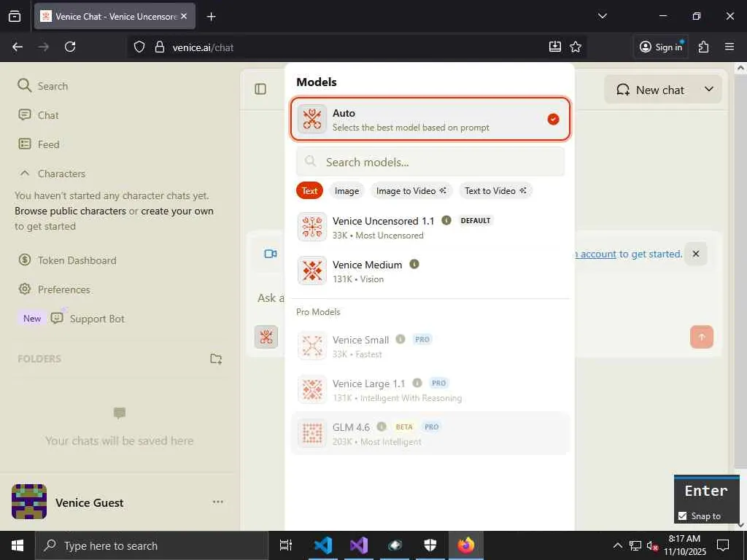Close the Venice Chat tab
The width and height of the screenshot is (747, 560).
(x=184, y=16)
